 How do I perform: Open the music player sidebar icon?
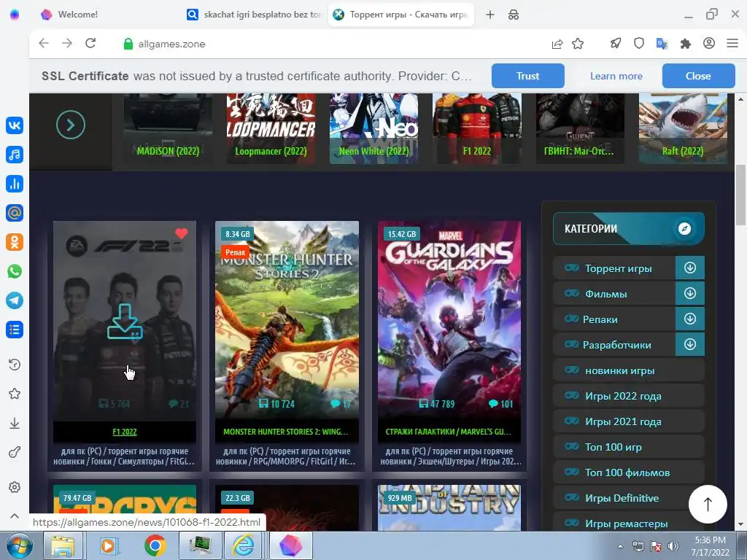point(15,155)
